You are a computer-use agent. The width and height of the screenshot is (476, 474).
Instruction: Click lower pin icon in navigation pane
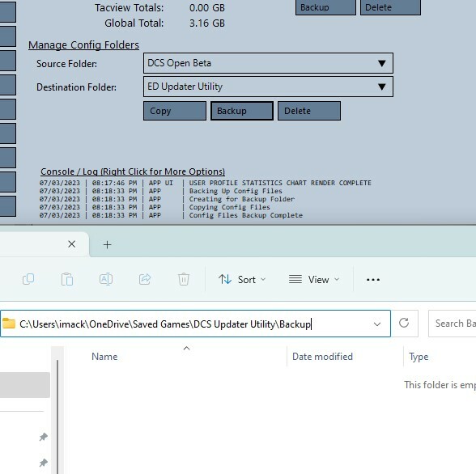pyautogui.click(x=44, y=463)
